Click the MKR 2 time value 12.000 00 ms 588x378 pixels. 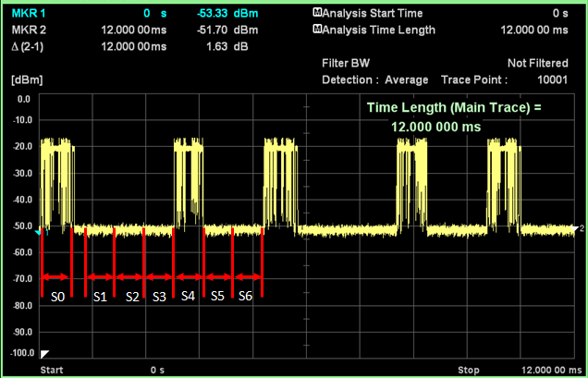click(x=133, y=30)
